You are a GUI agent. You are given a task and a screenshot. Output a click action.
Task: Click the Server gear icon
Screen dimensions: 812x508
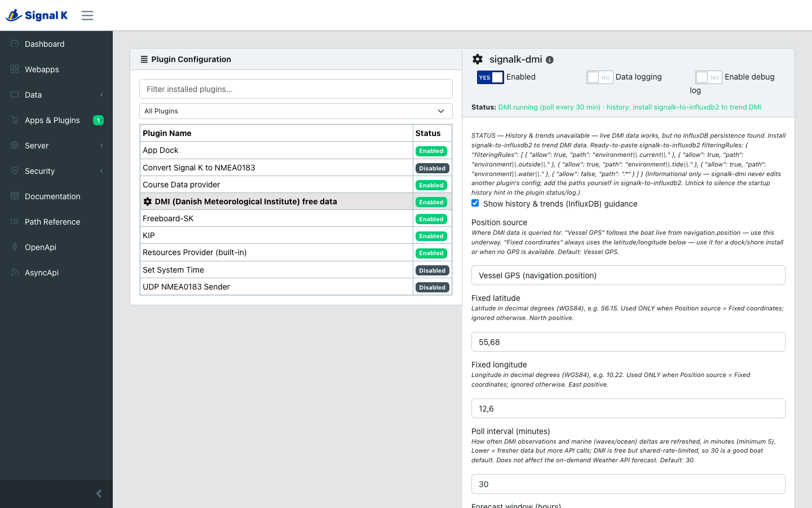click(x=15, y=145)
